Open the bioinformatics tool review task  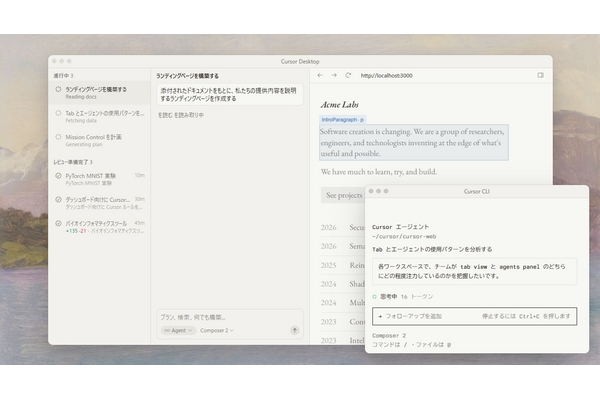(x=98, y=226)
